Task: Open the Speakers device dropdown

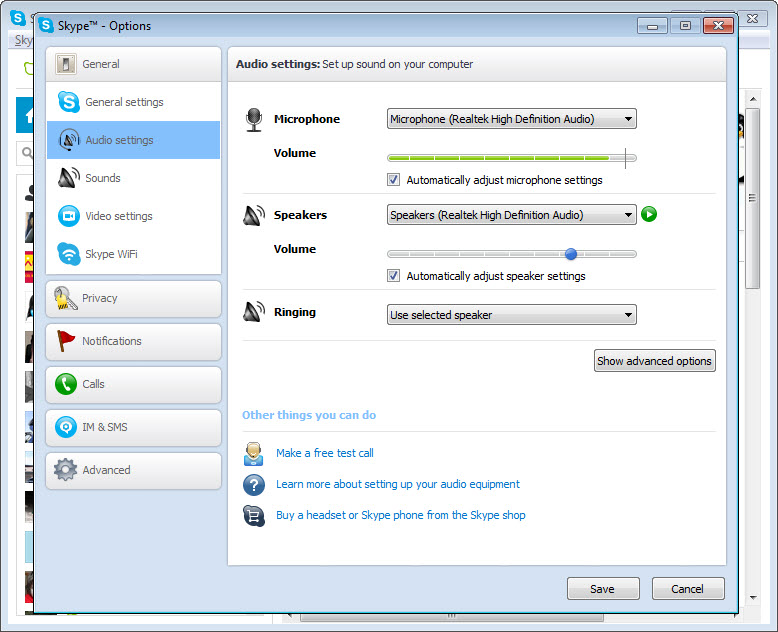Action: 512,215
